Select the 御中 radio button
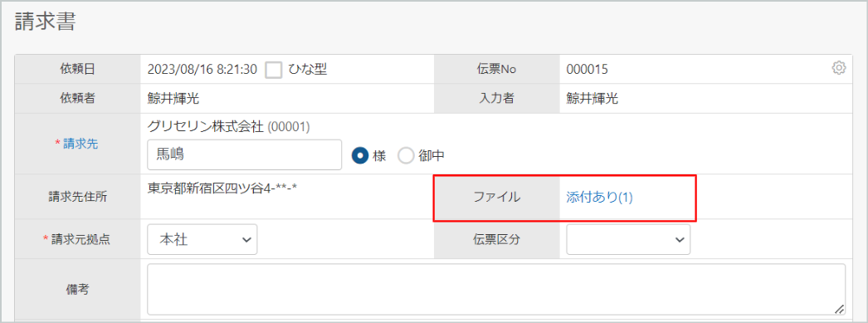Viewport: 868px width, 323px height. click(407, 156)
